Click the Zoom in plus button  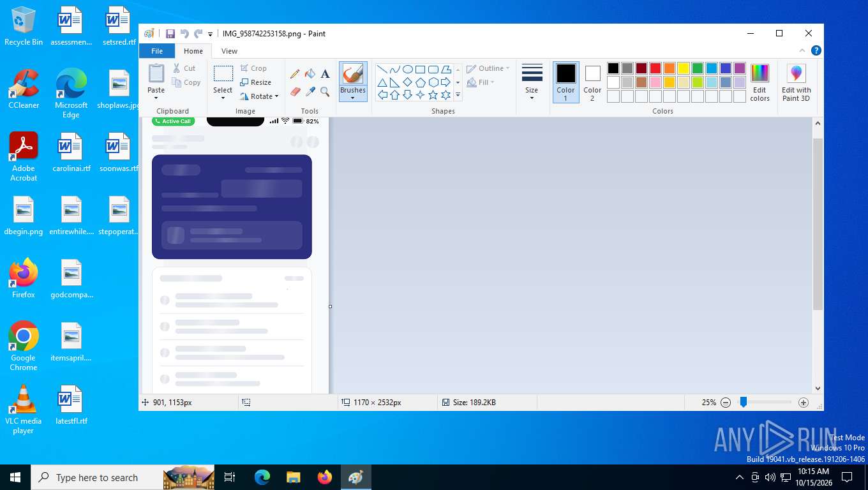click(804, 403)
